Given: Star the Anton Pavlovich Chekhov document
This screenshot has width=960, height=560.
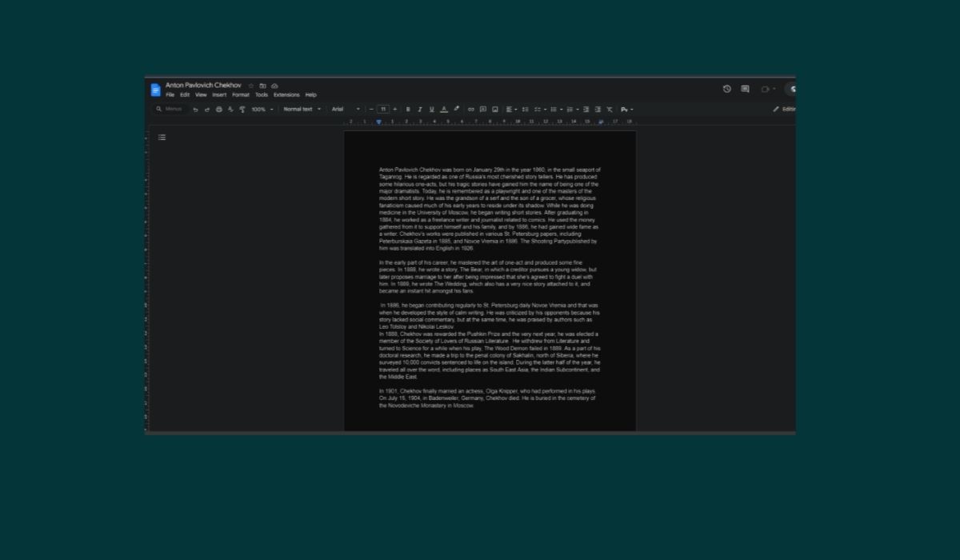Looking at the screenshot, I should pyautogui.click(x=250, y=86).
